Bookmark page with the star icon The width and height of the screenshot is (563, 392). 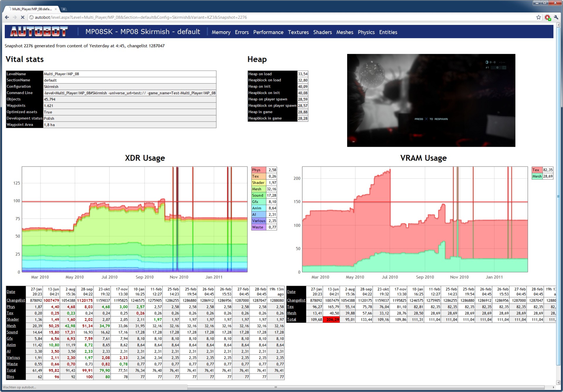[x=538, y=17]
